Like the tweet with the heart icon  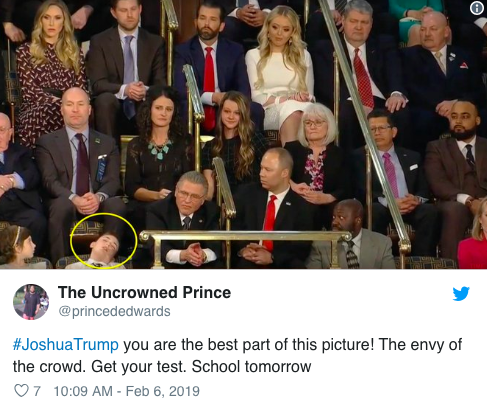point(21,391)
